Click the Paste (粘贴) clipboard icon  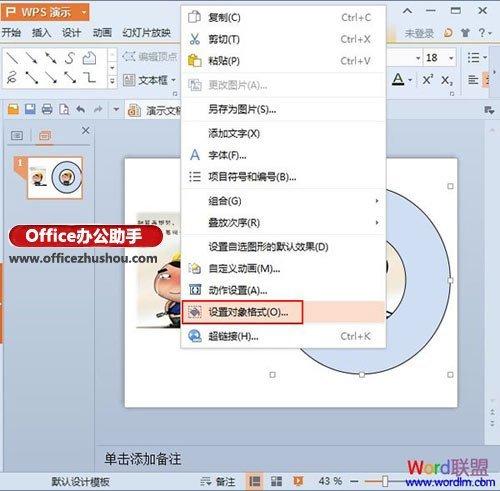[x=195, y=61]
